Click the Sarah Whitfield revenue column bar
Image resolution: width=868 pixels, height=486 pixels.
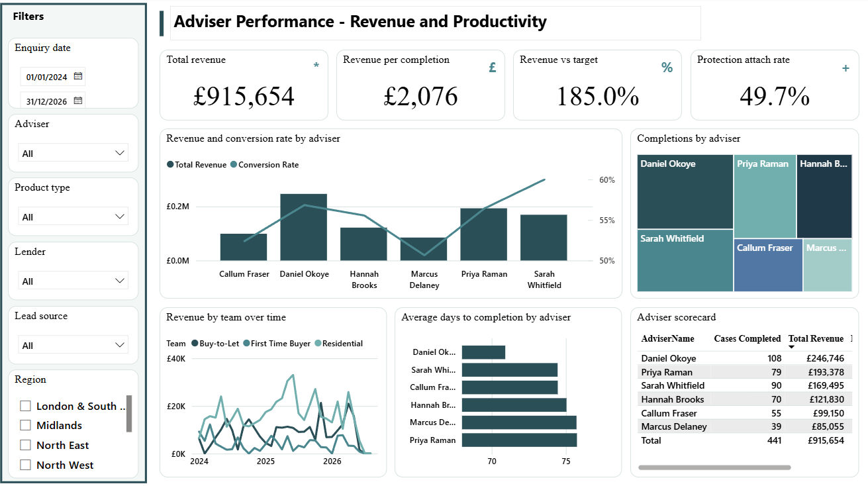(544, 238)
